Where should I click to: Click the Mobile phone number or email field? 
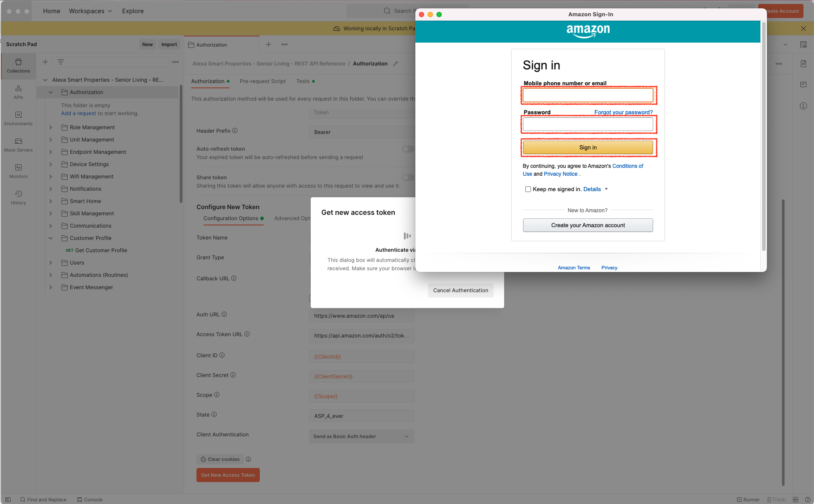click(x=588, y=95)
